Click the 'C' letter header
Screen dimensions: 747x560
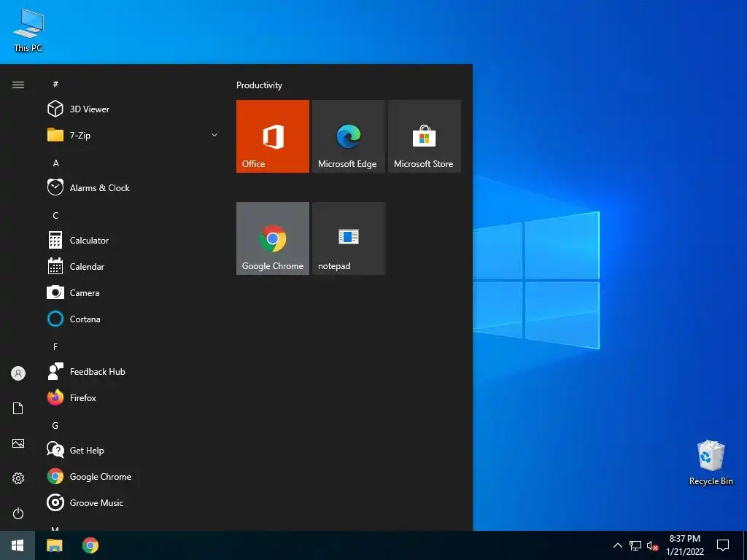click(x=55, y=216)
